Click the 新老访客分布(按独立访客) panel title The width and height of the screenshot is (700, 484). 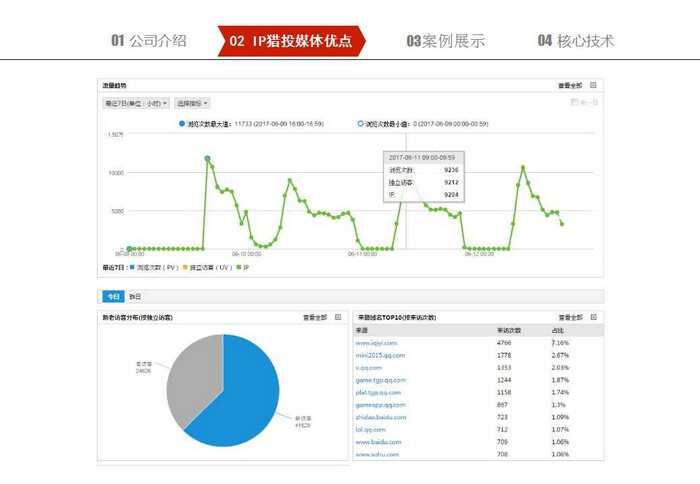pyautogui.click(x=138, y=317)
